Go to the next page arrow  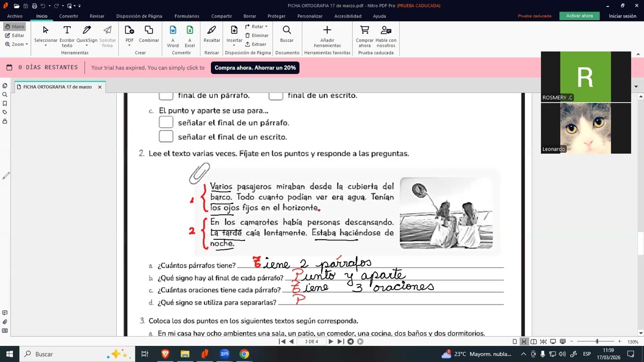pos(331,341)
